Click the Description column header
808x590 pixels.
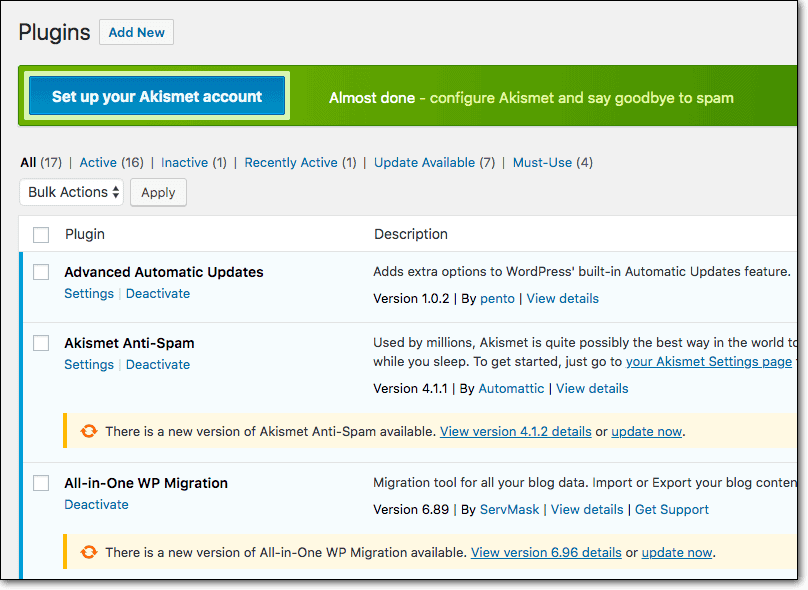click(x=411, y=234)
